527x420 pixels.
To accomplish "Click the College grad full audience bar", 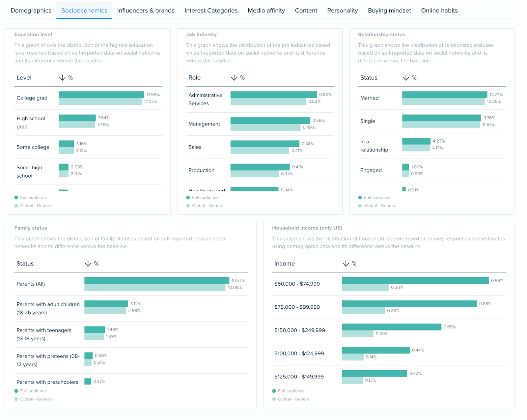I will (101, 95).
